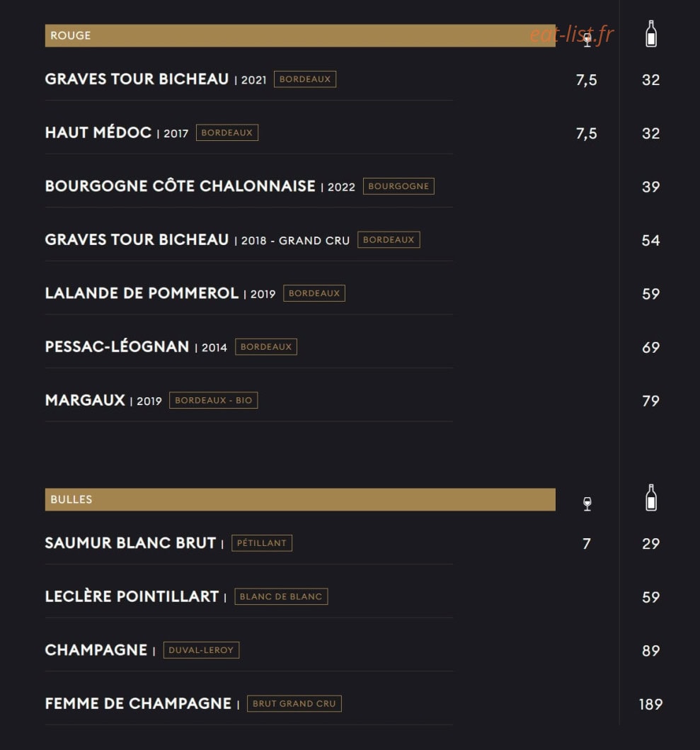The height and width of the screenshot is (750, 700).
Task: Select the BULLES section header bar
Action: 300,499
